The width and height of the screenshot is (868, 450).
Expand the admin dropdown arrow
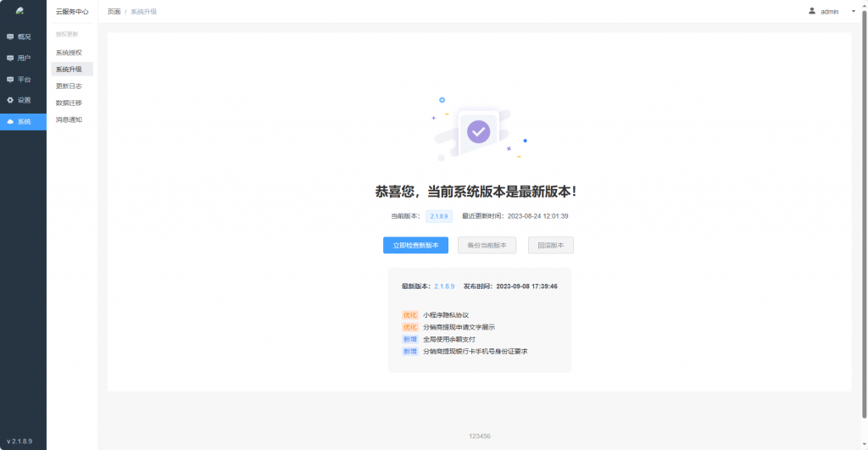click(x=853, y=12)
